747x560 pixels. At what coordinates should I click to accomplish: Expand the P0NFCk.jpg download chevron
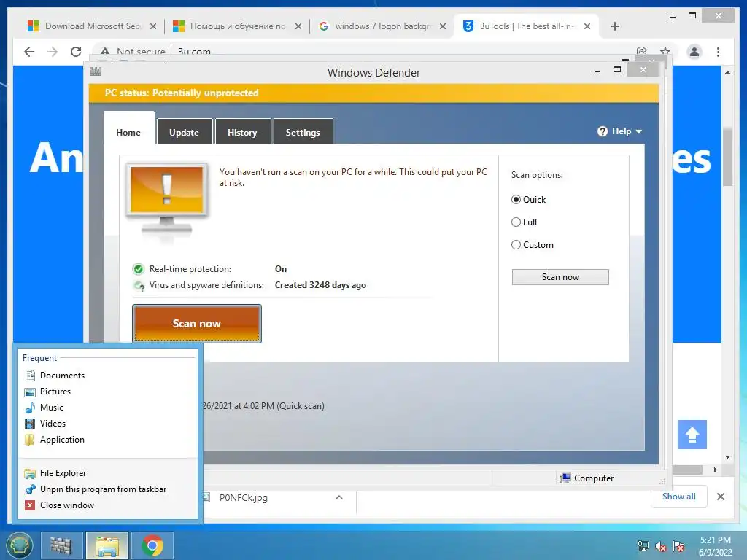(339, 497)
